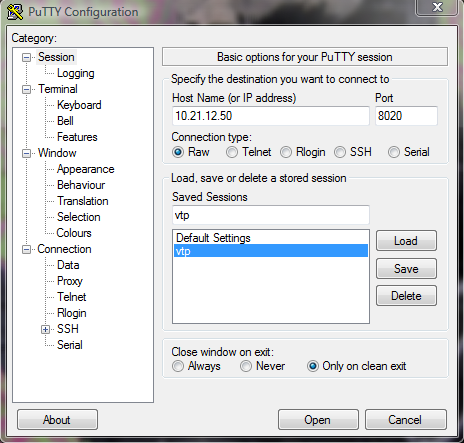Collapse the Window category node

pyautogui.click(x=26, y=153)
